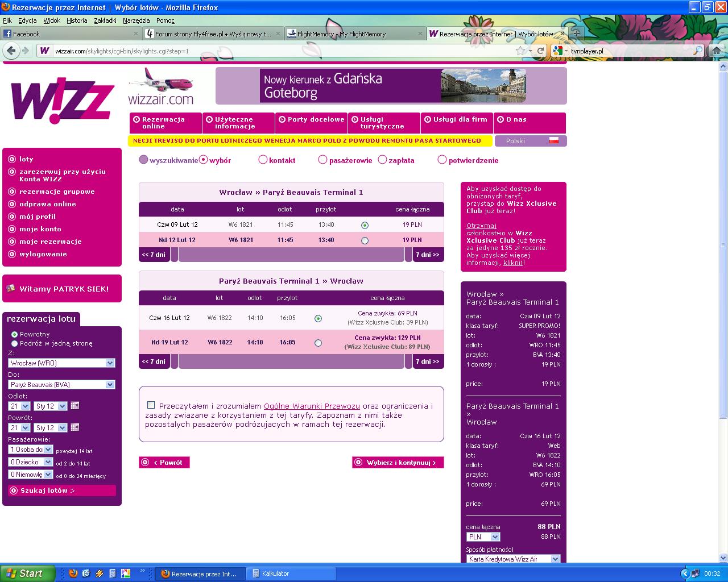Viewport: 728px width, 582px height.
Task: Click the odprawa online sidebar link
Action: pos(48,204)
